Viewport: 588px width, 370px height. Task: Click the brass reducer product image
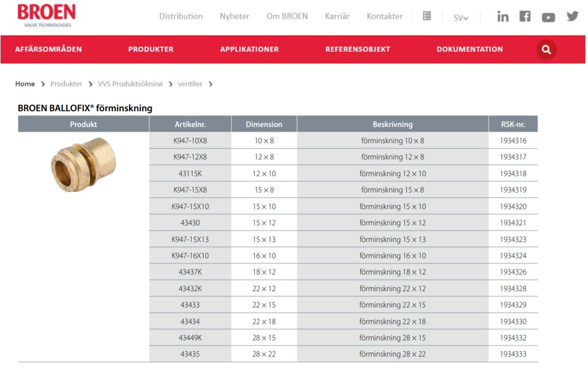tap(83, 165)
